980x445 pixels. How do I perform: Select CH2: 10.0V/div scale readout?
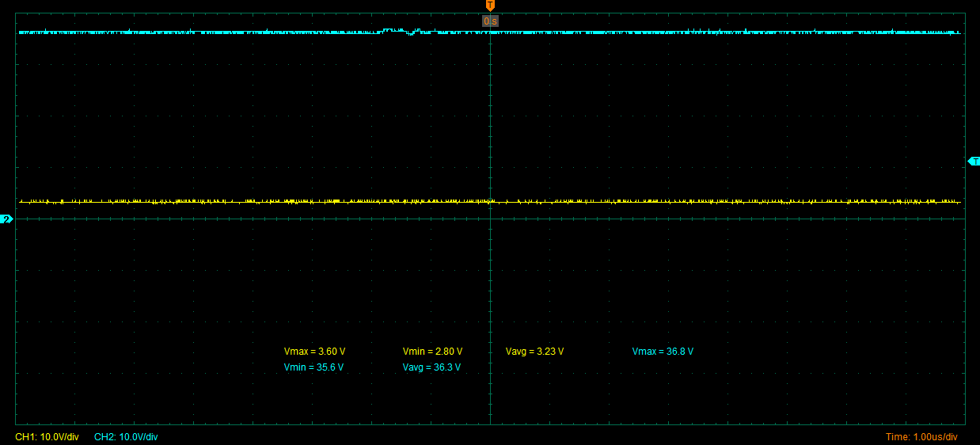[126, 437]
